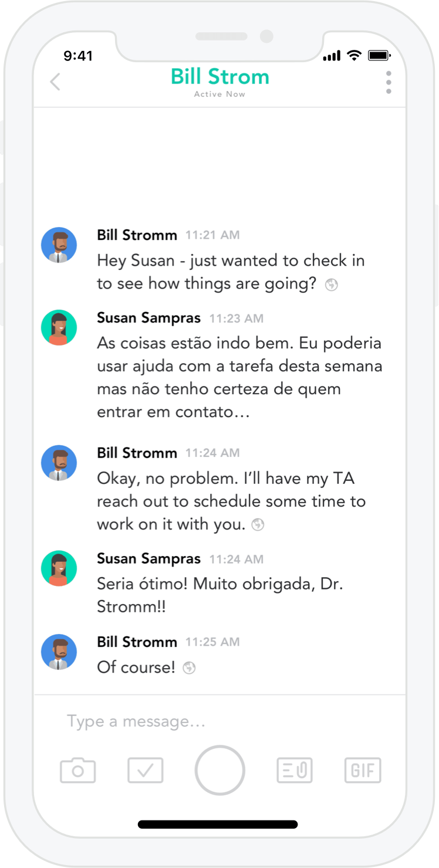Open the 'Bill Strom' title in header
This screenshot has height=868, width=439.
pyautogui.click(x=220, y=77)
